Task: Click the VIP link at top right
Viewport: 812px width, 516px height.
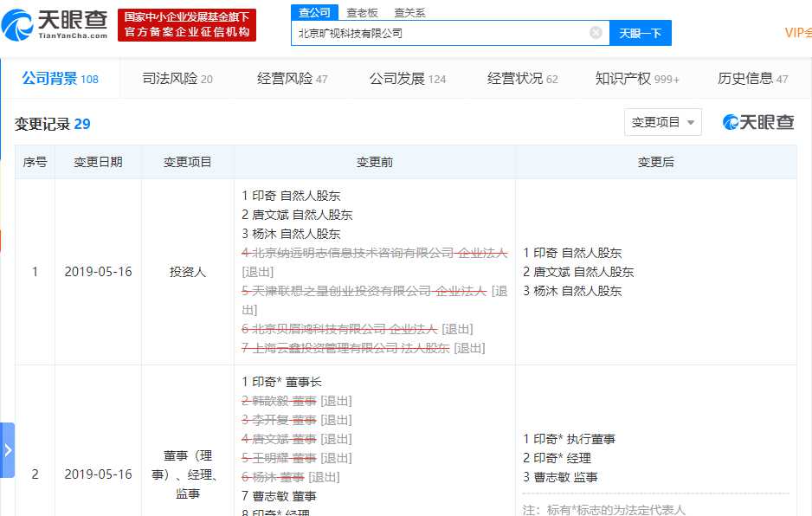Action: coord(797,33)
